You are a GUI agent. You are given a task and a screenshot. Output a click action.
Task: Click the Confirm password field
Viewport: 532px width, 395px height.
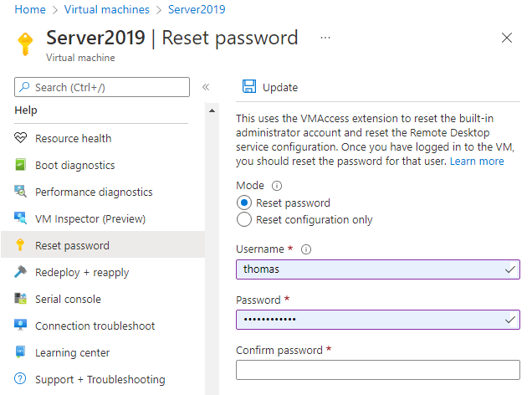(x=377, y=370)
